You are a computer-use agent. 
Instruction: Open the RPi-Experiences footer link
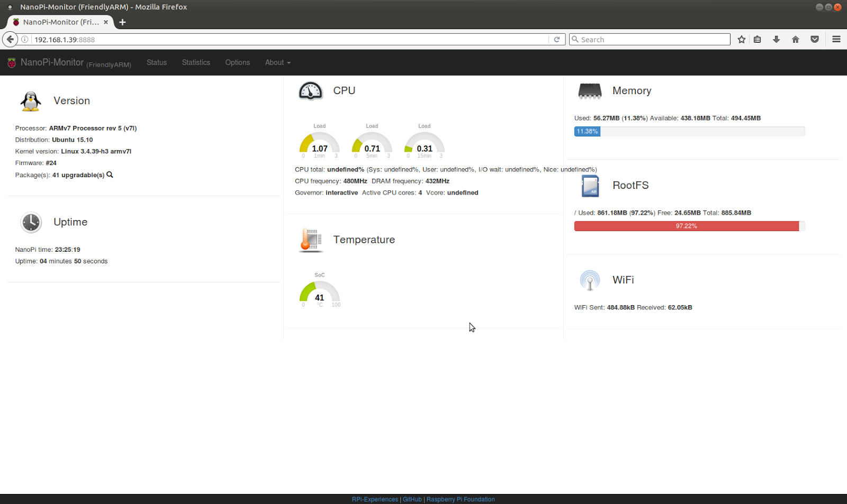pyautogui.click(x=375, y=499)
